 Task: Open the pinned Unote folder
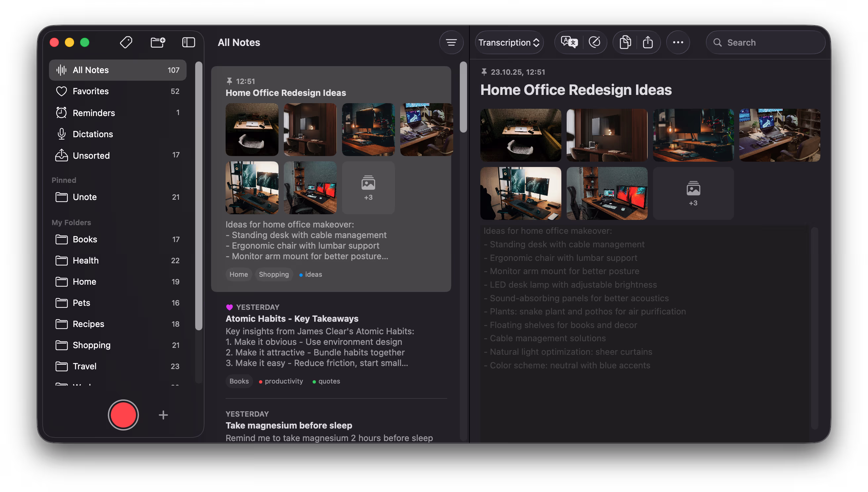pyautogui.click(x=84, y=197)
